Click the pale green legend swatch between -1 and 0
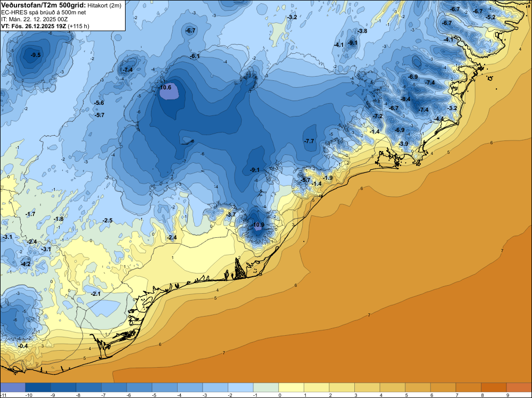The height and width of the screenshot is (398, 532). [266, 387]
